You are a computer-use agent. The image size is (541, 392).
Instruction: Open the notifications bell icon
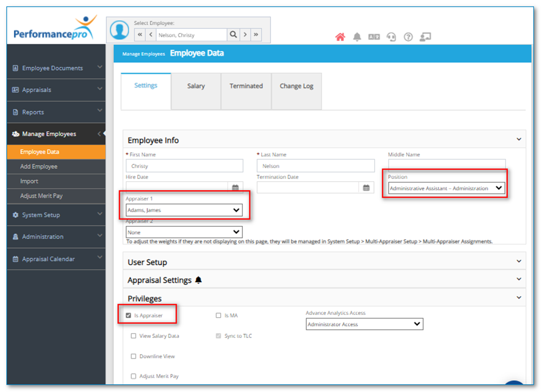coord(357,36)
